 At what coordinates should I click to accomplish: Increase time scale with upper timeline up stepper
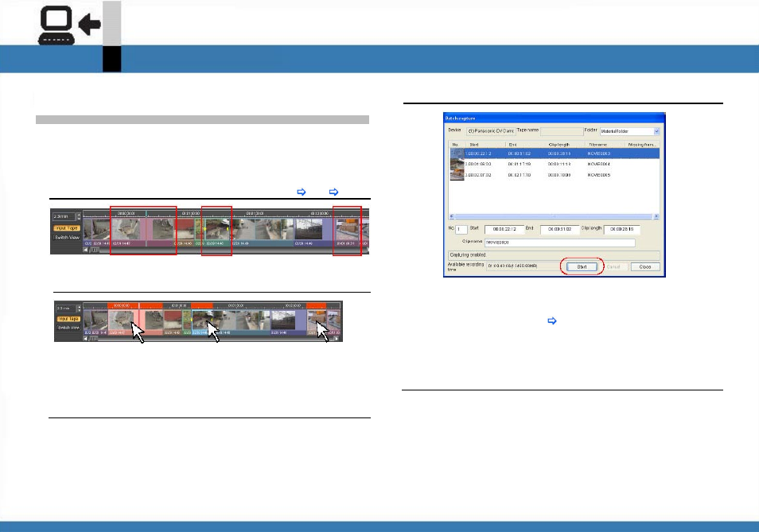79,214
